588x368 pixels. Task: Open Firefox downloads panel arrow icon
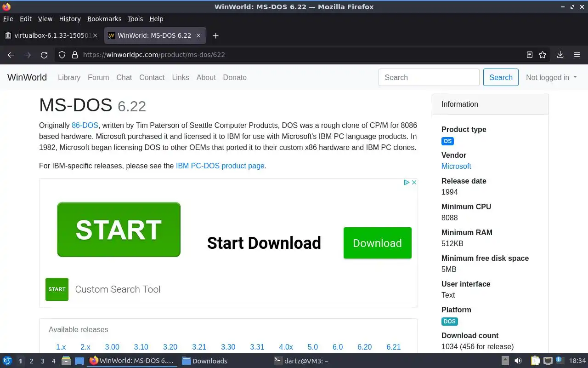(560, 55)
